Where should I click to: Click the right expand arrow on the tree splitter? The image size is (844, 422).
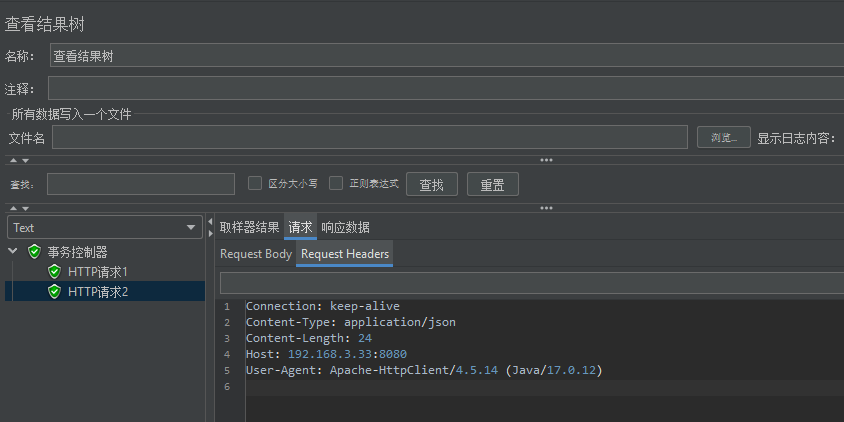(210, 234)
